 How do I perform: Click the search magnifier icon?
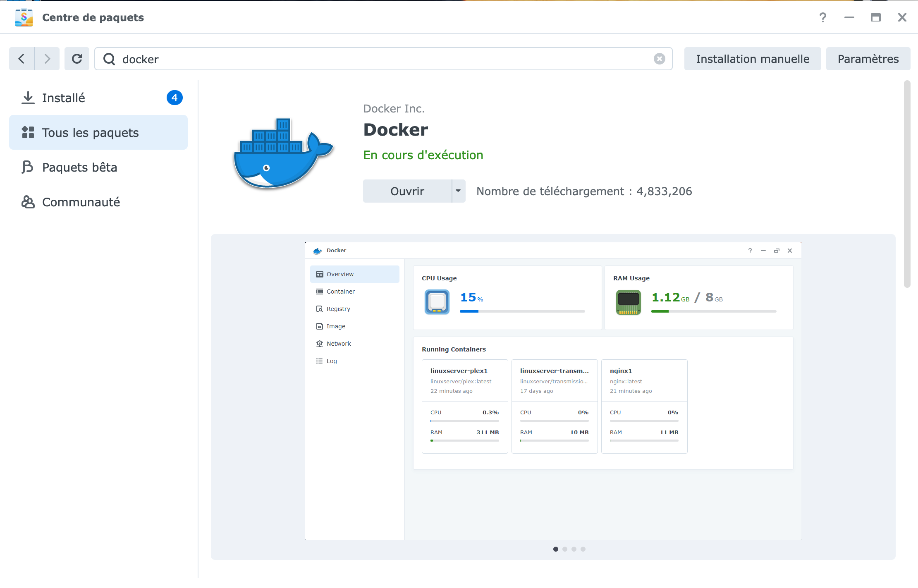109,59
